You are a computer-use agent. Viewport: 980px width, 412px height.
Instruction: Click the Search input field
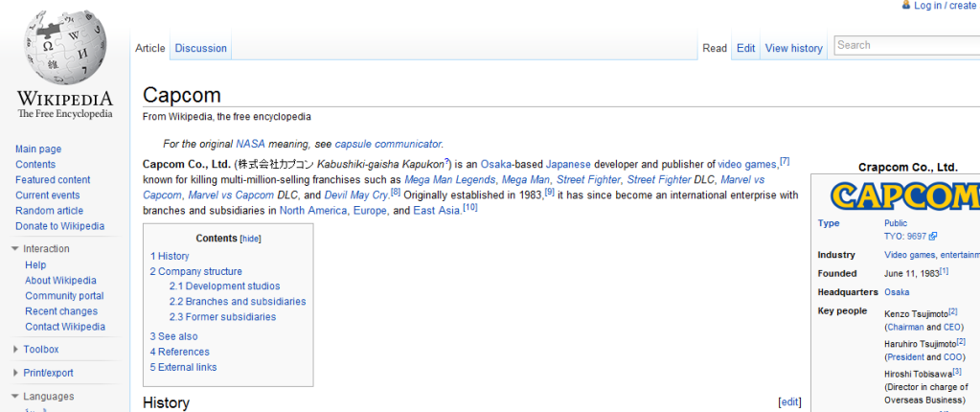pyautogui.click(x=905, y=45)
